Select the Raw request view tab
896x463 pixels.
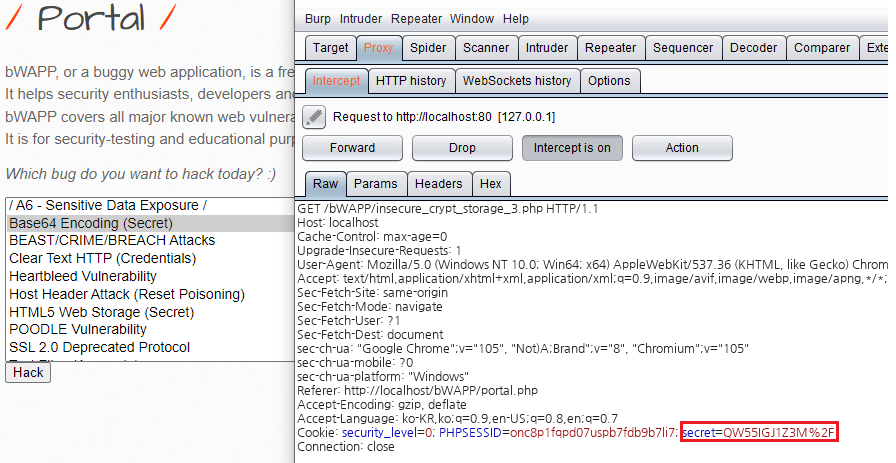tap(325, 183)
